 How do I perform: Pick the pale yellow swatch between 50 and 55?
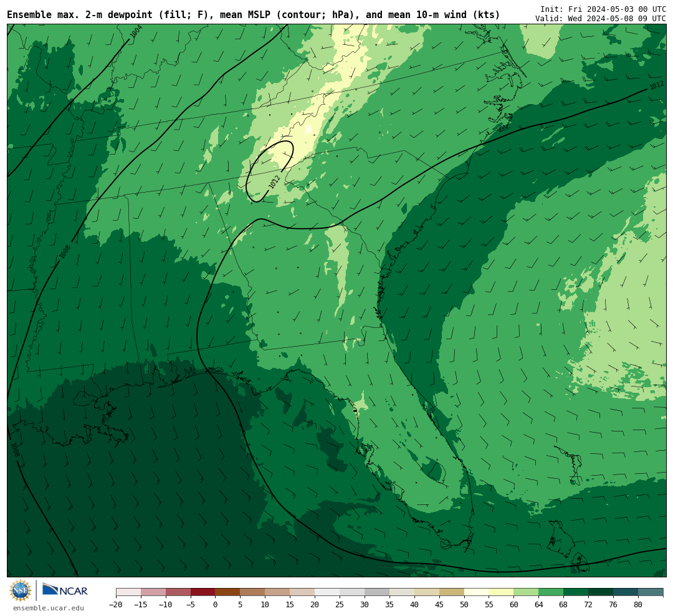coord(477,592)
